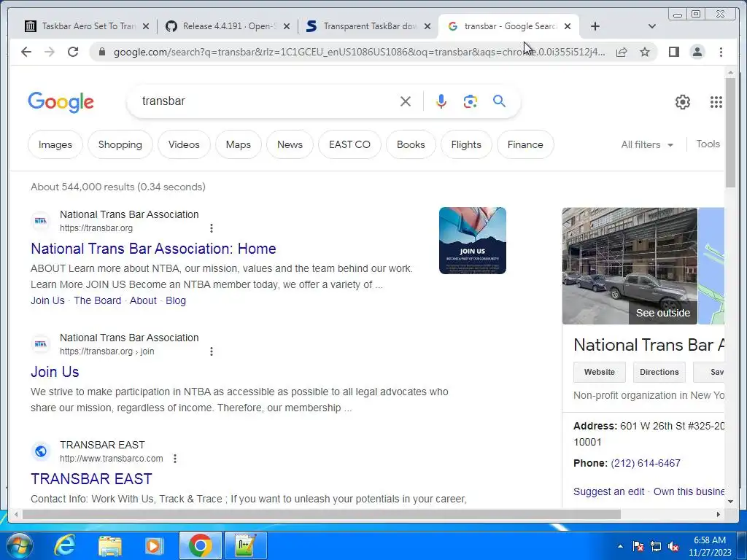This screenshot has height=560, width=747.
Task: Launch Internet Explorer from taskbar
Action: 64,545
